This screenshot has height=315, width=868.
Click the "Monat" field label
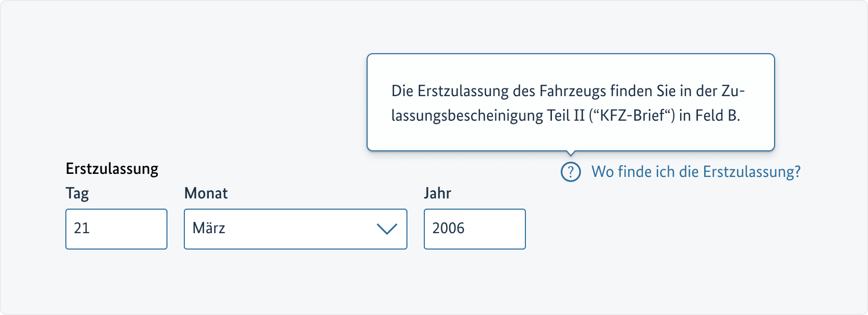[206, 193]
